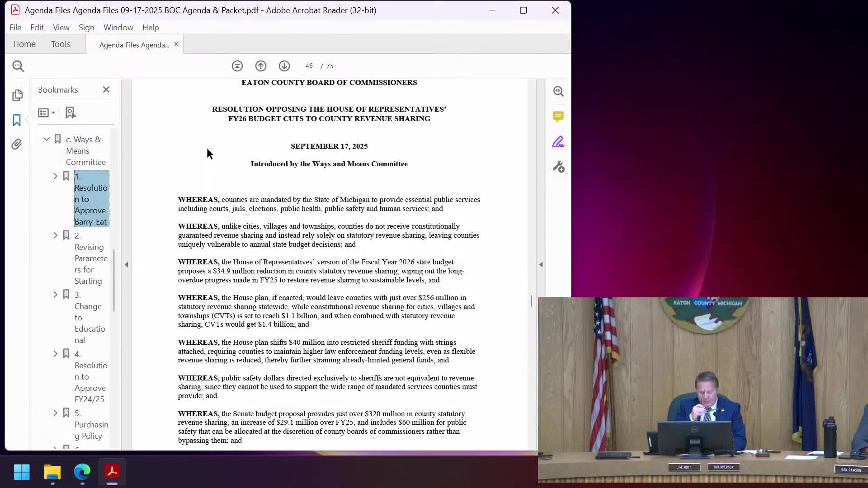Toggle the Bookmarks panel icon

pos(17,120)
